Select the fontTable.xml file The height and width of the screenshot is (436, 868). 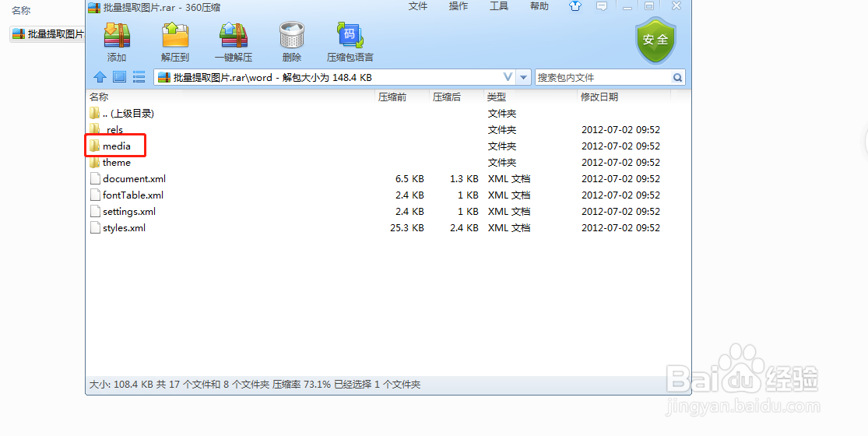coord(388,195)
